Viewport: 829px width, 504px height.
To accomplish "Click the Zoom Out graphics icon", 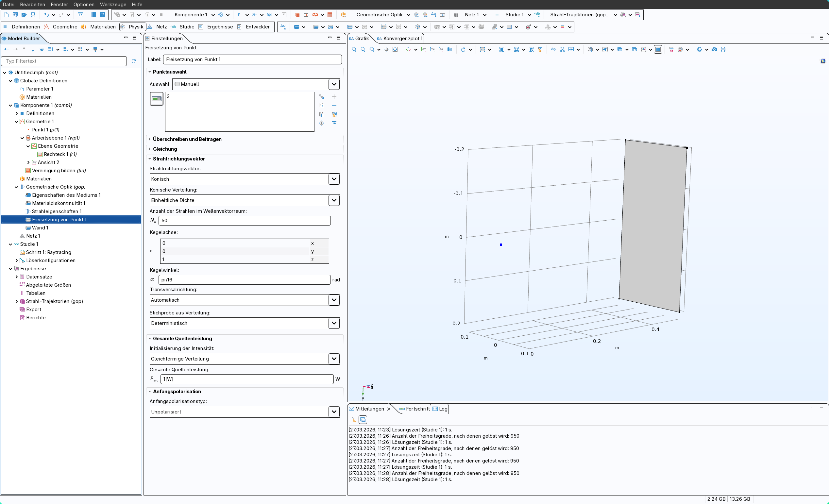I will [x=363, y=49].
